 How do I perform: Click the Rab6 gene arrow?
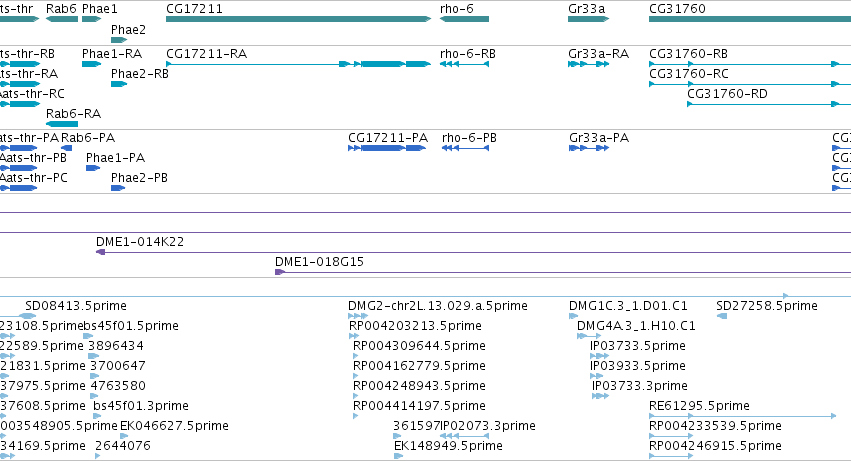(x=62, y=19)
